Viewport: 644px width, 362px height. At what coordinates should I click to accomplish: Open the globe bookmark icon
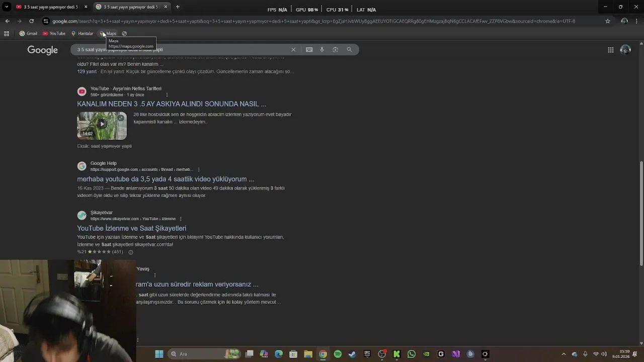coord(124,34)
